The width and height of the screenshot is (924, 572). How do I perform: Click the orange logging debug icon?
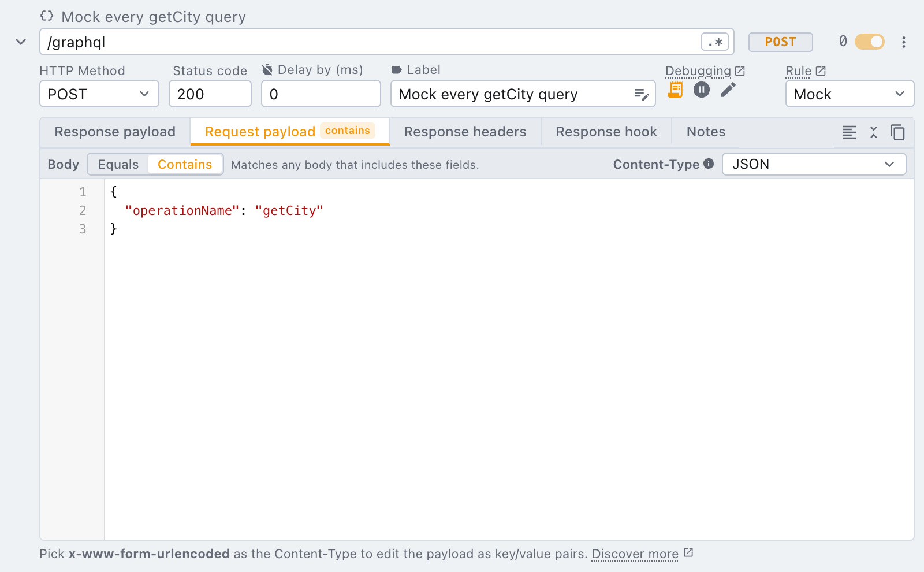675,90
